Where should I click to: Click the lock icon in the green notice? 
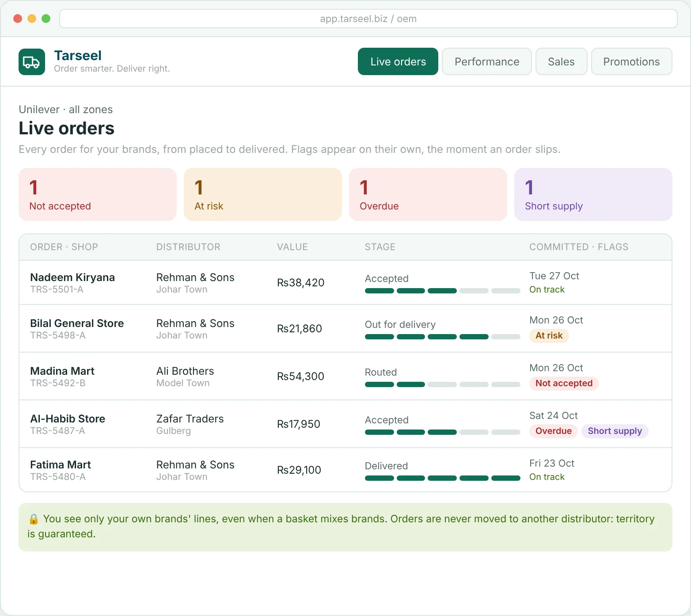pyautogui.click(x=34, y=519)
